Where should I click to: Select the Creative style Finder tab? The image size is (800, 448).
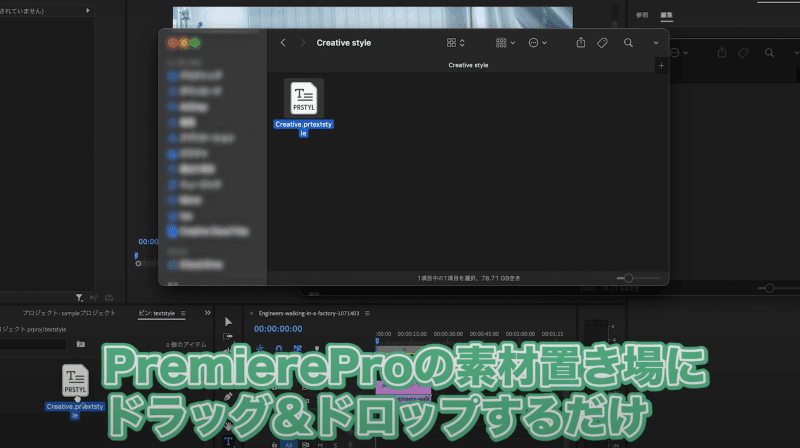tap(468, 65)
